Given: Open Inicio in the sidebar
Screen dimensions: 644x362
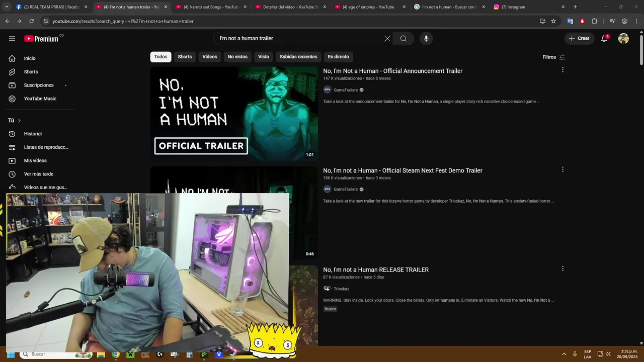Looking at the screenshot, I should coord(40,58).
